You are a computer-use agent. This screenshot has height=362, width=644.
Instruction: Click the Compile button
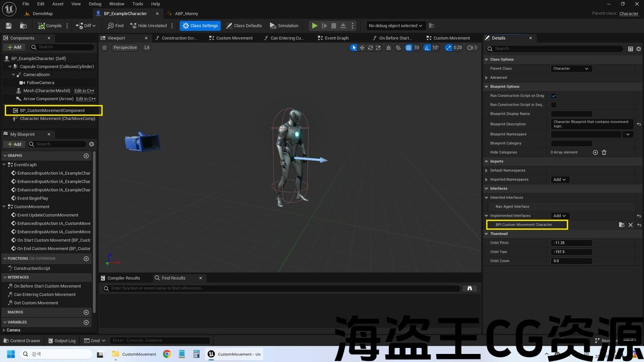click(x=50, y=26)
